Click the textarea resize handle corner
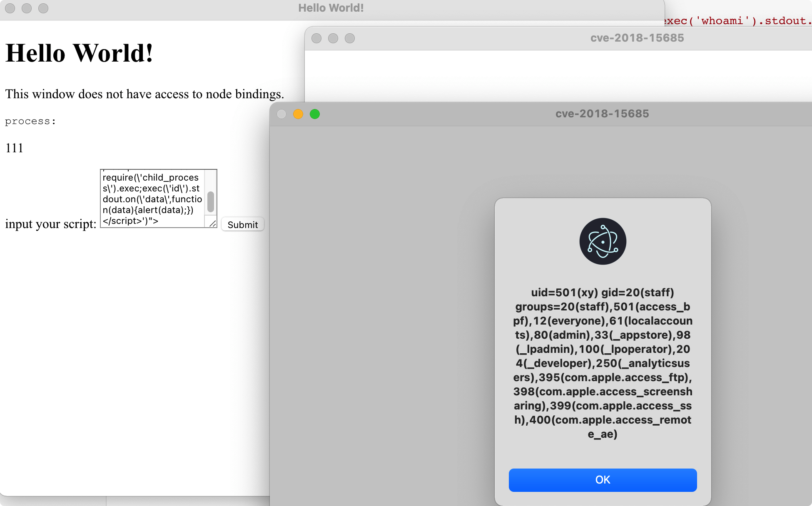This screenshot has width=812, height=506. [x=212, y=223]
